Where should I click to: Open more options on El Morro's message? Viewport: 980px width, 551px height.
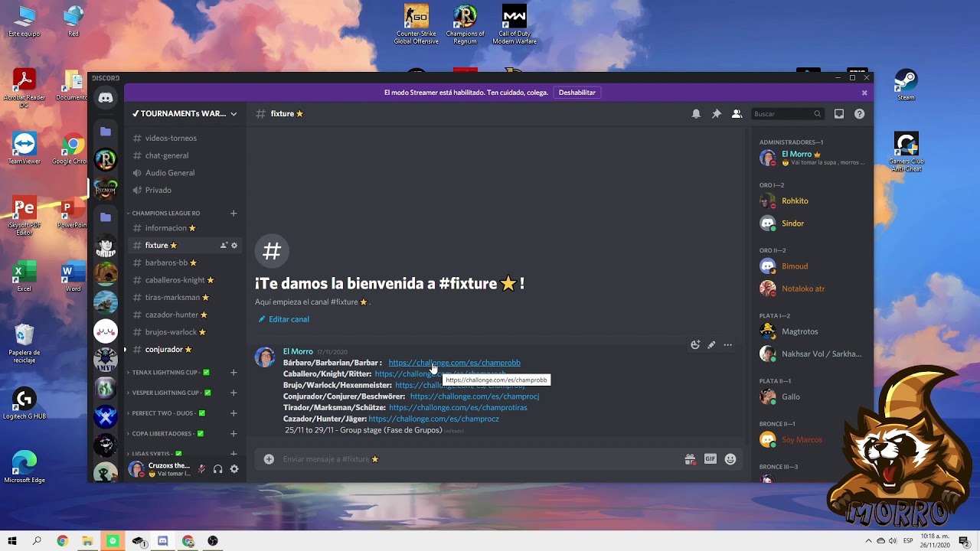[728, 345]
